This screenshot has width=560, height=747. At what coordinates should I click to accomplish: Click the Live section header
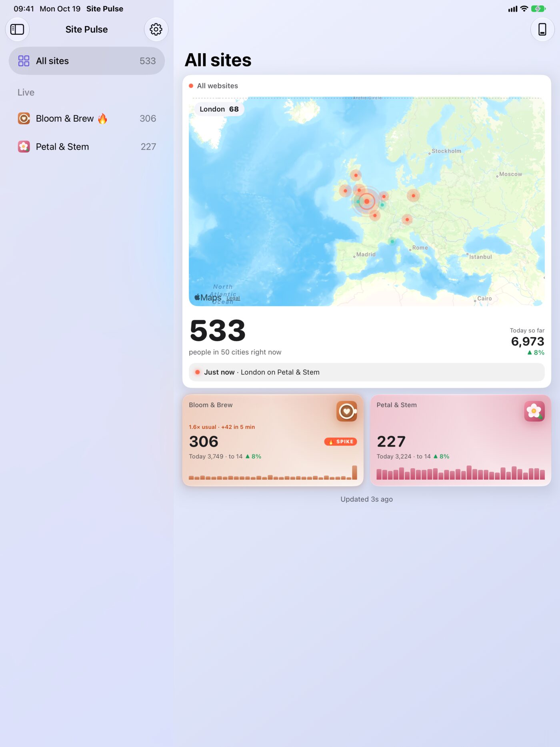26,92
